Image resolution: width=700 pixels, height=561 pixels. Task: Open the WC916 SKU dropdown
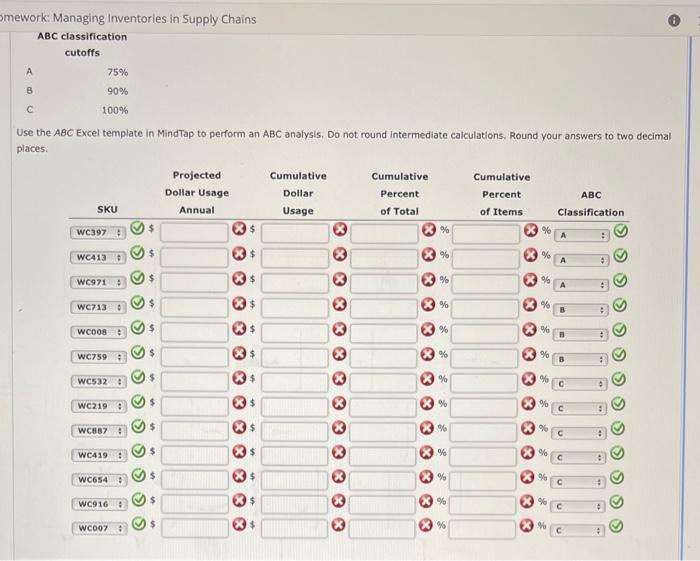pos(100,504)
